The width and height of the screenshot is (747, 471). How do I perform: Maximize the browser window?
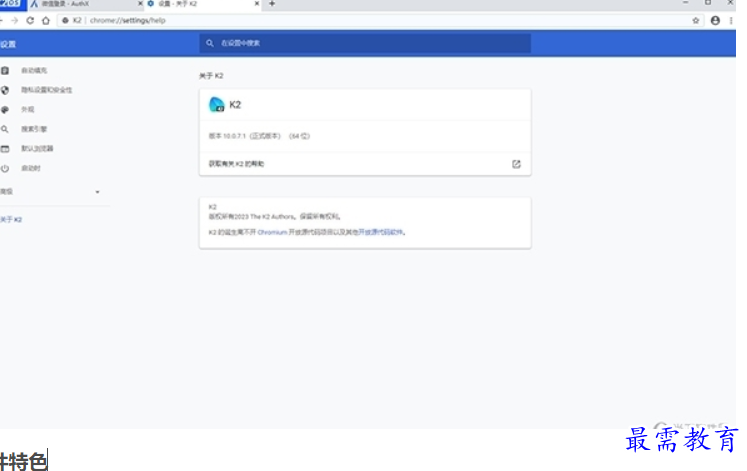click(708, 3)
